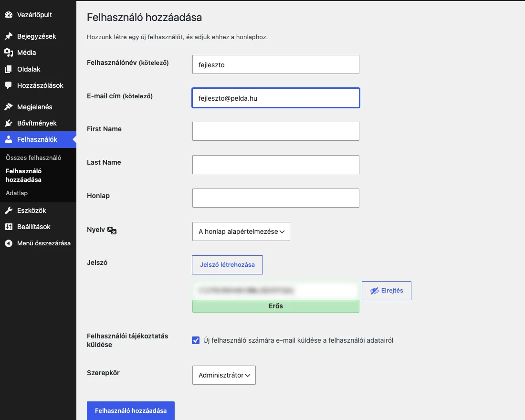525x420 pixels.
Task: Click the Honlap label
Action: pyautogui.click(x=98, y=196)
